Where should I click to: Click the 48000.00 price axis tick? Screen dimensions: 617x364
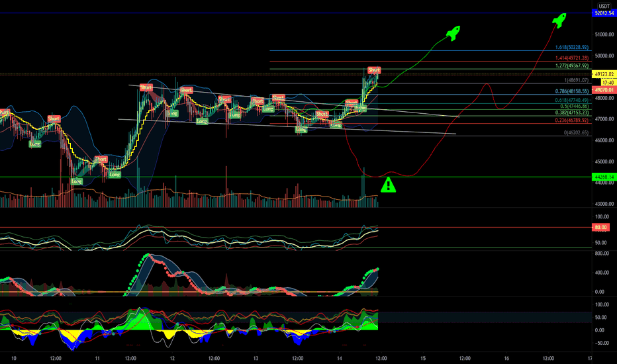[604, 98]
